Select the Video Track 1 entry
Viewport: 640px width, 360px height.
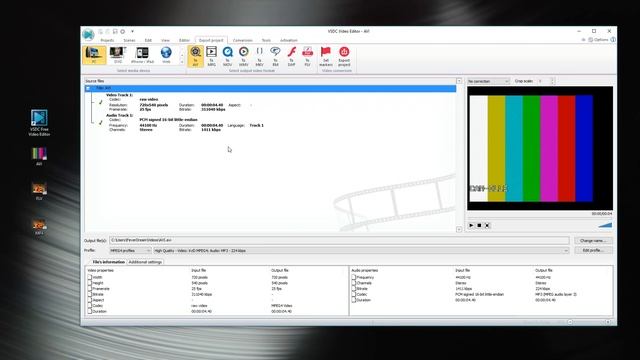point(119,95)
